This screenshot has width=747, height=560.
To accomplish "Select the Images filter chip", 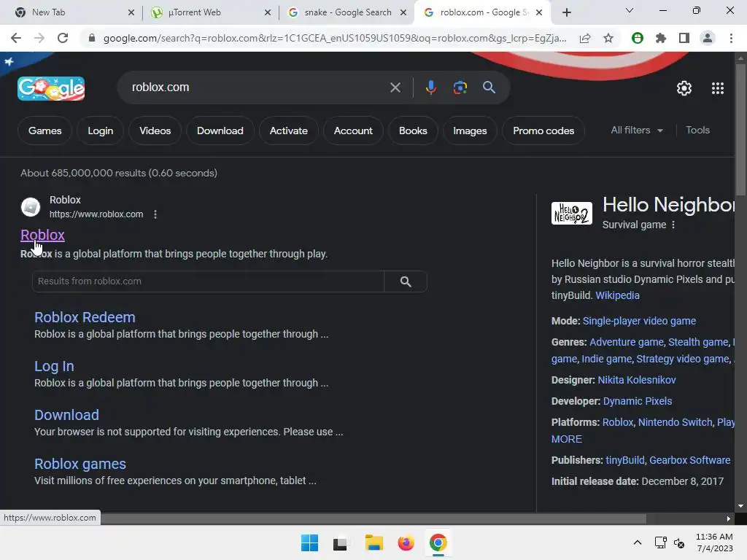I will coord(470,131).
